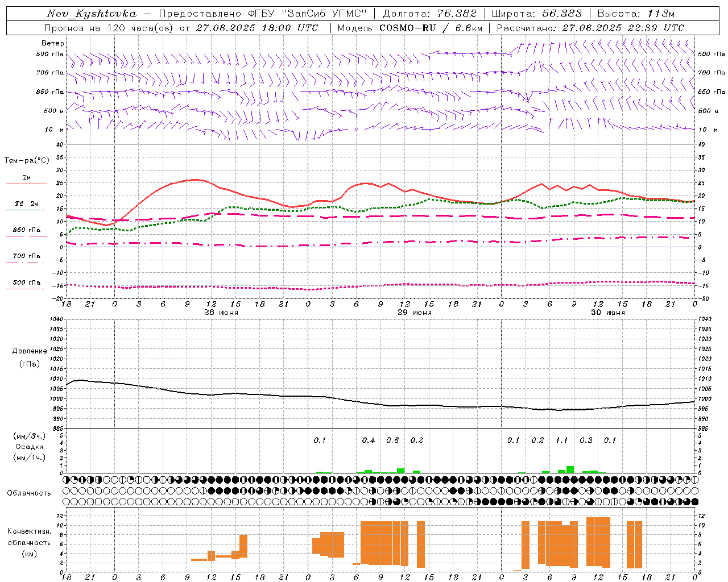This screenshot has height=582, width=728.
Task: Click the "29 июня" date label
Action: click(414, 313)
